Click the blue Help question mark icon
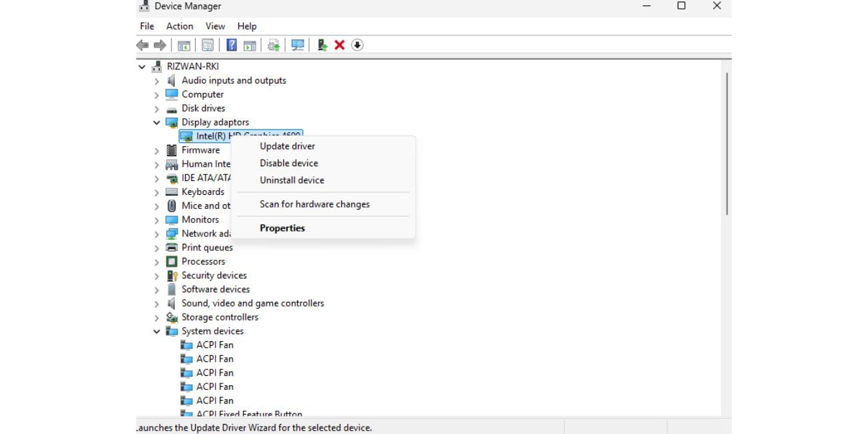868x434 pixels. (232, 45)
